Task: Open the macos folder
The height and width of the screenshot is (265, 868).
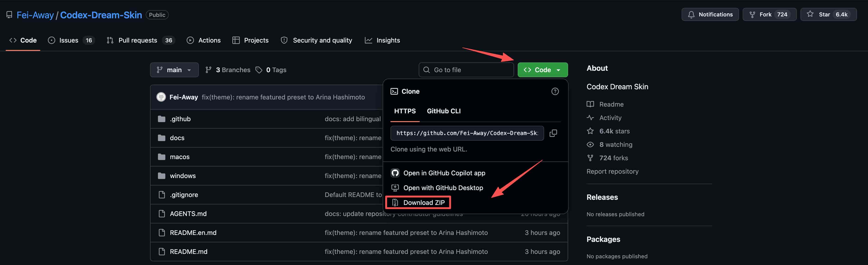Action: (180, 157)
